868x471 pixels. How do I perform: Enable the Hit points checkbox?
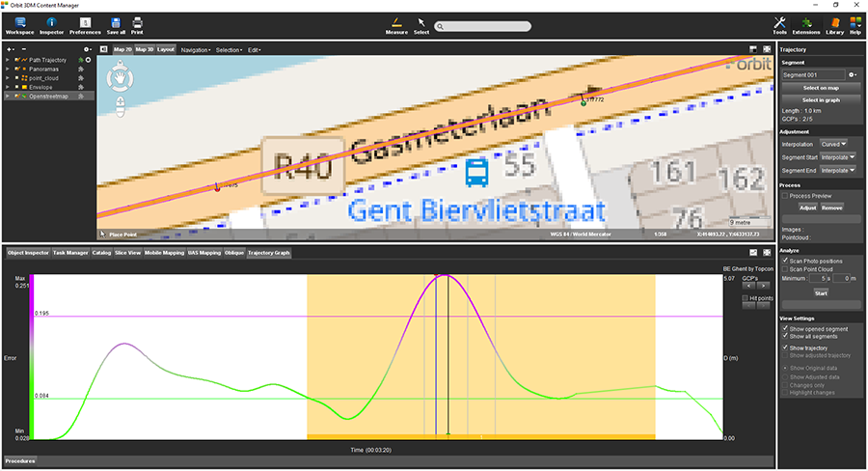coord(746,298)
